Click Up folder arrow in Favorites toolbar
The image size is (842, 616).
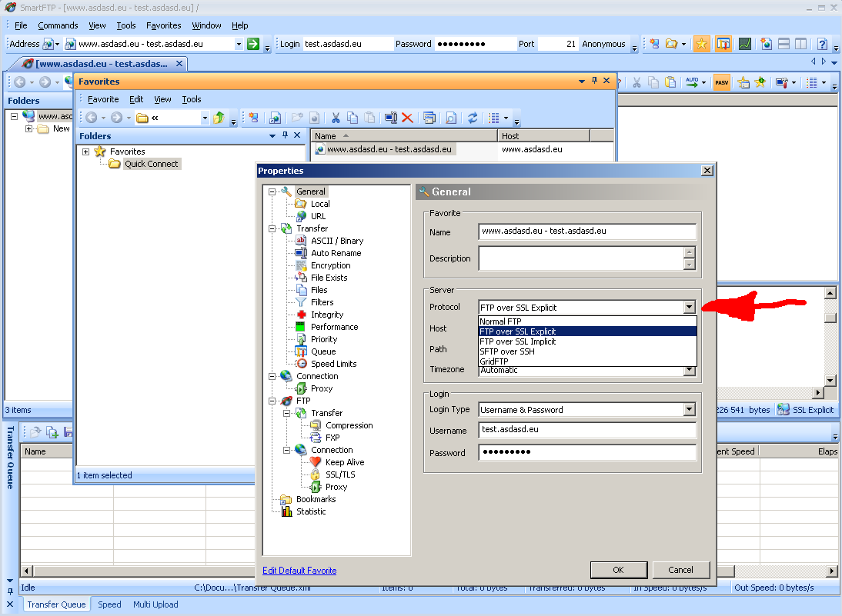[218, 118]
